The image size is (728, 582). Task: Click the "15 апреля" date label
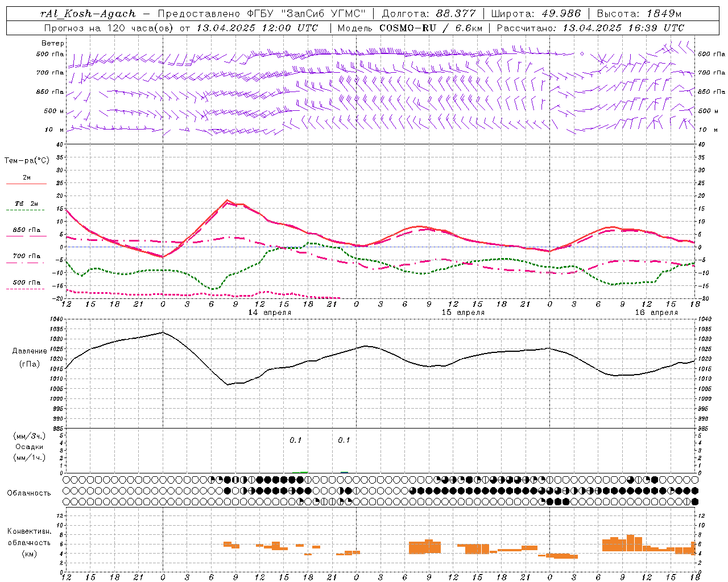[463, 313]
